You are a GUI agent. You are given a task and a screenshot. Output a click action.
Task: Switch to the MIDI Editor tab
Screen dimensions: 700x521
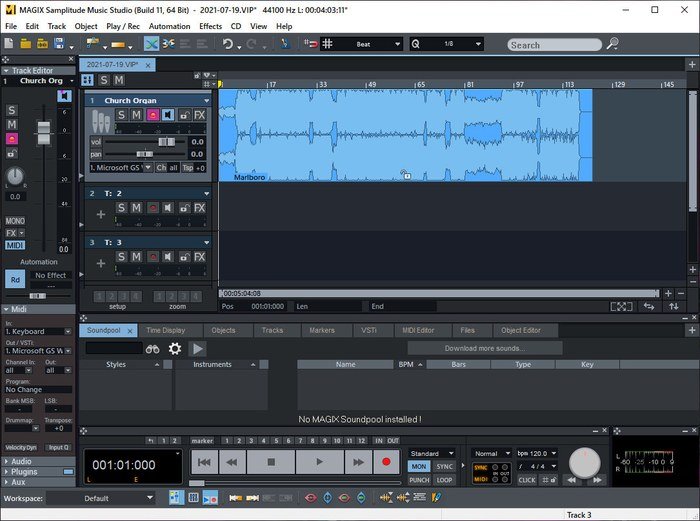pos(418,330)
